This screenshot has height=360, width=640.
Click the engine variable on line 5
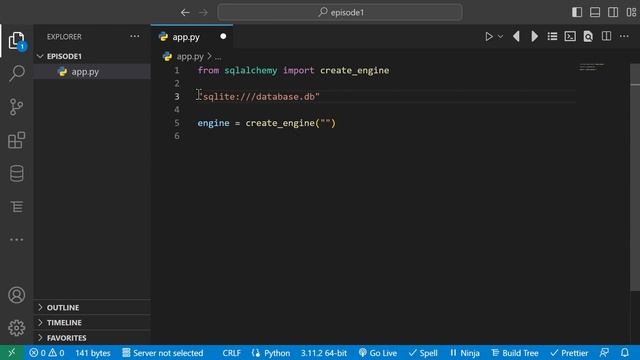coord(213,123)
